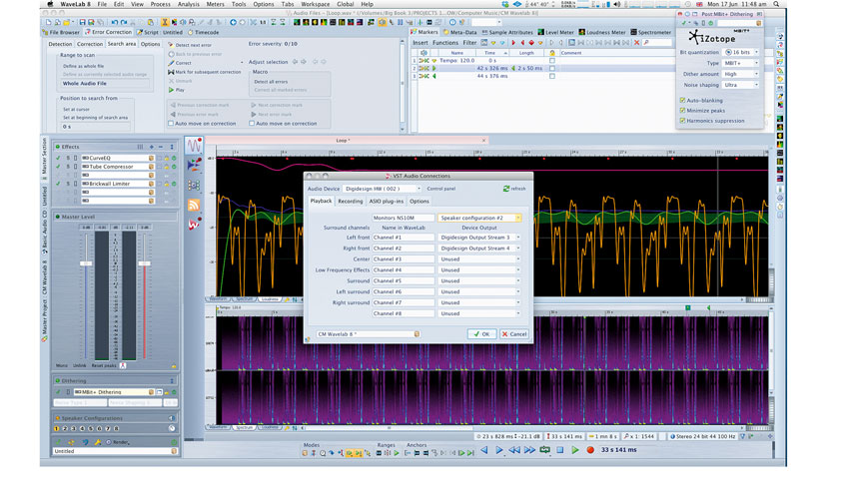Click the preset icon next to MBit+ Dithering slot
Image resolution: width=849 pixels, height=504 pixels.
point(151,392)
